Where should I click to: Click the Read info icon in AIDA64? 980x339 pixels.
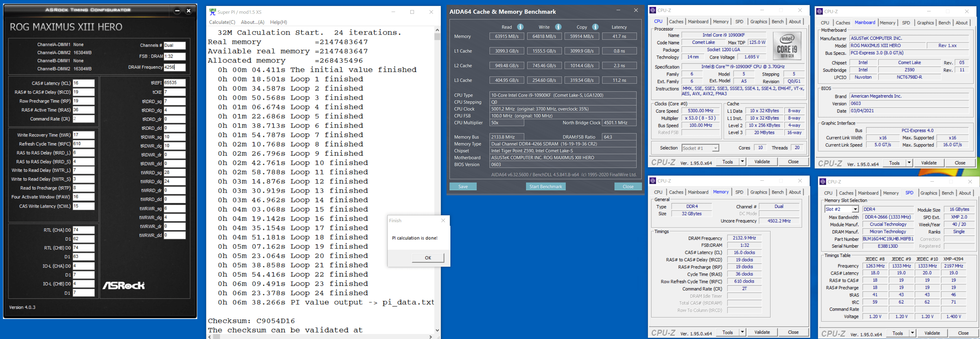coord(520,27)
